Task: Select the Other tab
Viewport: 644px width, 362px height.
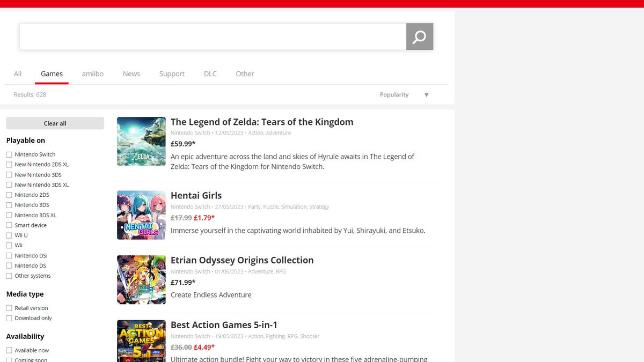Action: coord(245,74)
